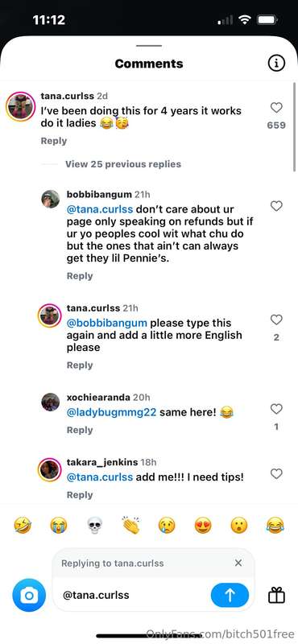Like tana.curlss's top comment with 659 likes
298x644 pixels.
pyautogui.click(x=276, y=108)
